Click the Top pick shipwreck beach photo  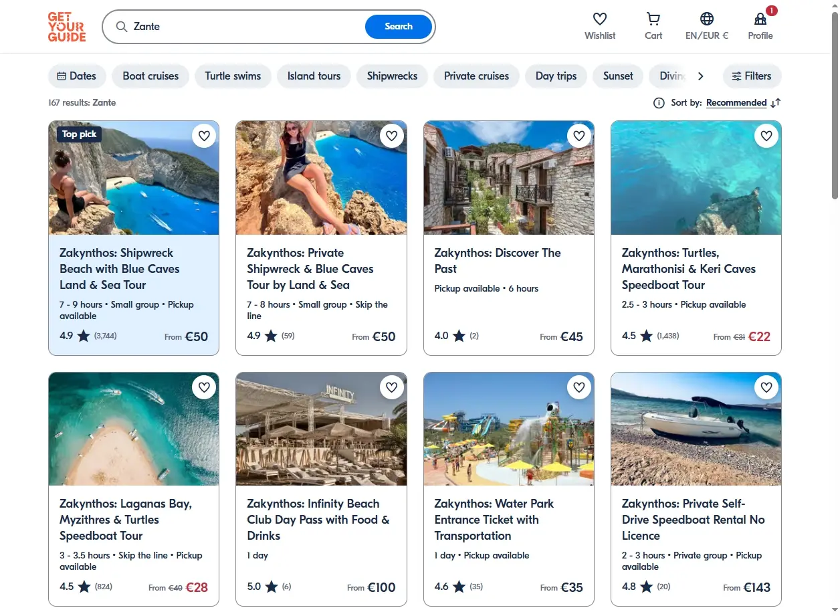(x=134, y=178)
